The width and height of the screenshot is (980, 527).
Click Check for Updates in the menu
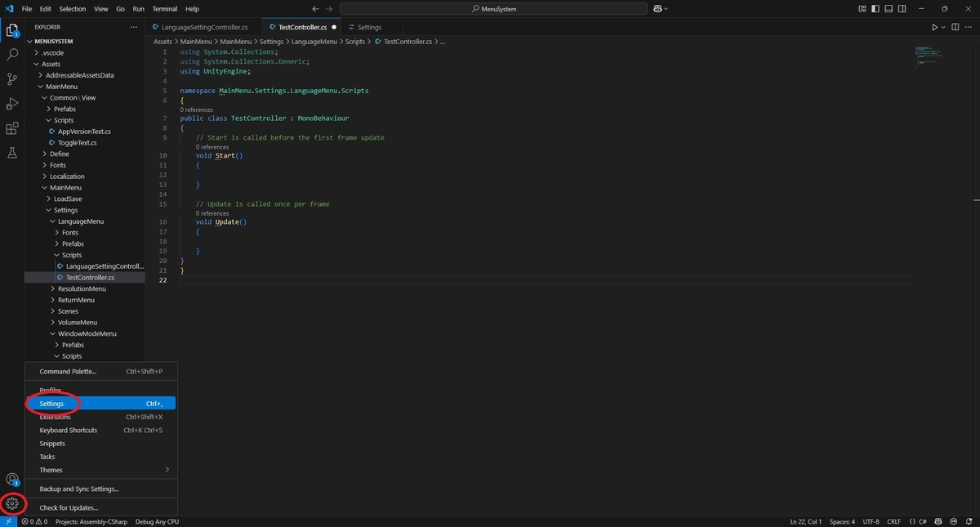(x=70, y=507)
